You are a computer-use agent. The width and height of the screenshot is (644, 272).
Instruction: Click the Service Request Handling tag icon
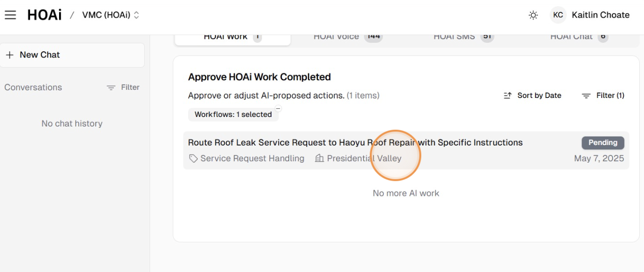click(x=193, y=159)
